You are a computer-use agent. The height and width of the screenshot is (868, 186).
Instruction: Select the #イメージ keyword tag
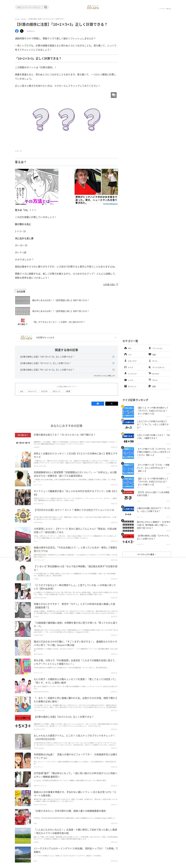pos(32,391)
